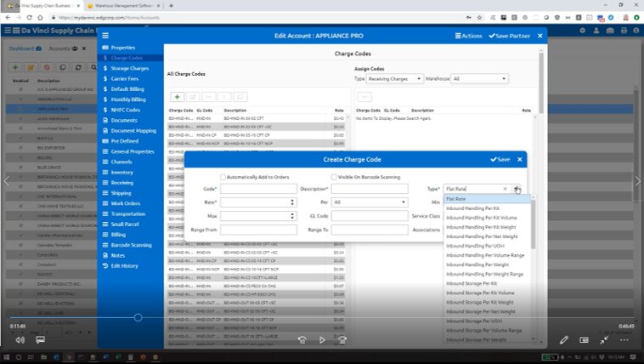Screen dimensions: 644x364
Task: Open the Per dropdown showing All
Action: tap(370, 202)
